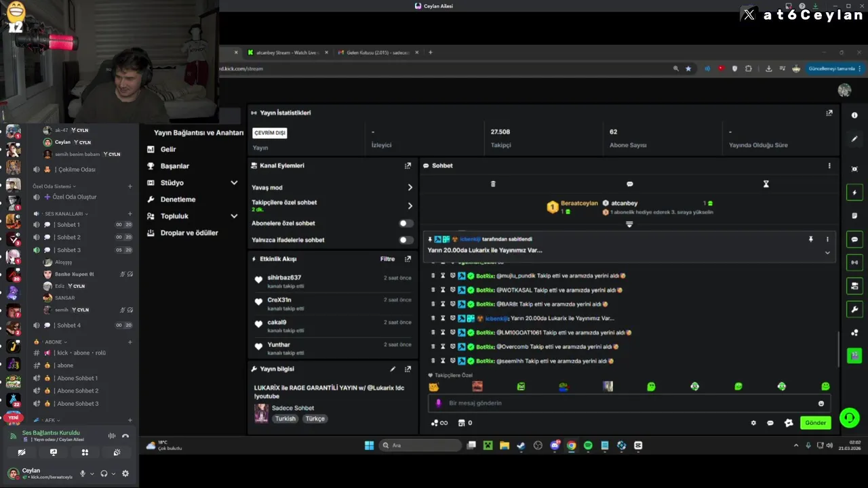Pop out the Yayın bilgisi panel
Image resolution: width=868 pixels, height=488 pixels.
pyautogui.click(x=408, y=369)
